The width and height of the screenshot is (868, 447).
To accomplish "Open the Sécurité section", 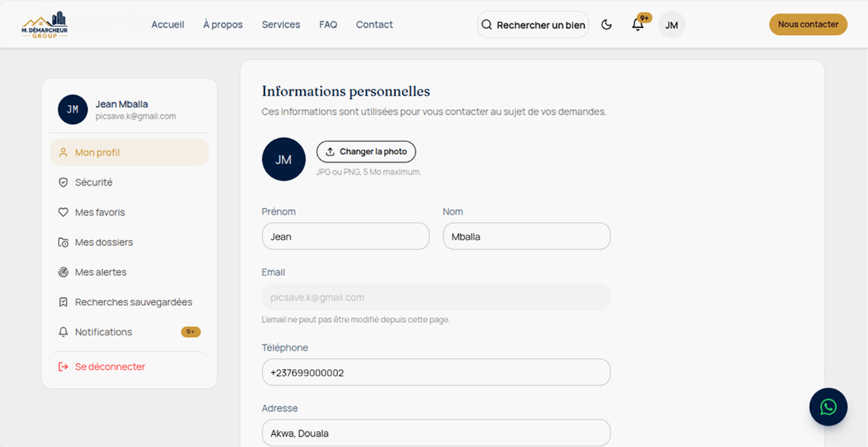I will pos(129,182).
